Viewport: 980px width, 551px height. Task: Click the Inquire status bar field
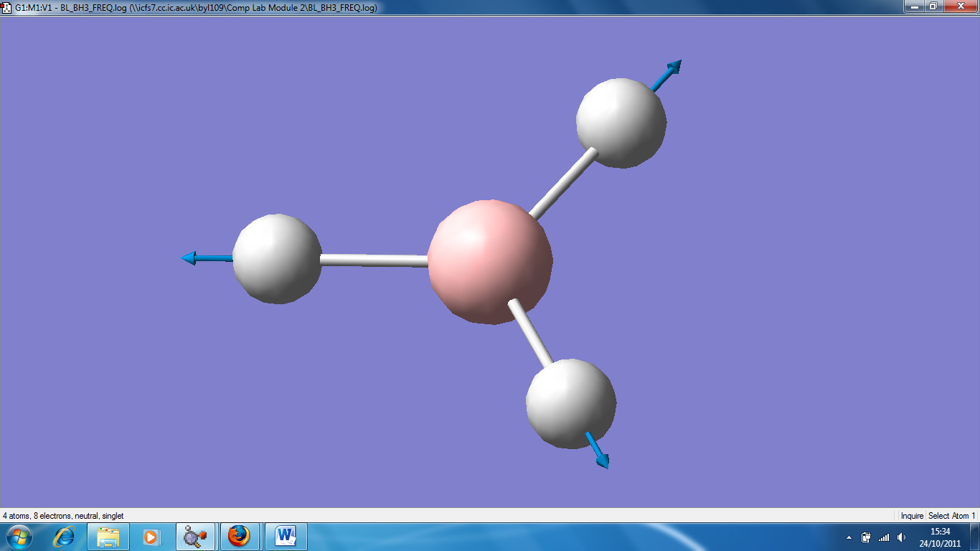click(912, 516)
